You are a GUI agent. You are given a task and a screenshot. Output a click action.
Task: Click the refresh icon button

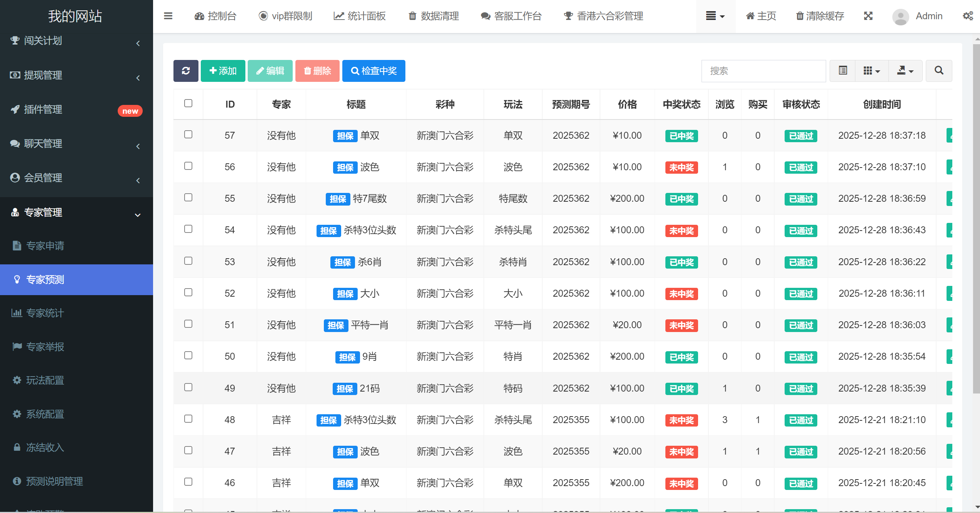point(186,71)
